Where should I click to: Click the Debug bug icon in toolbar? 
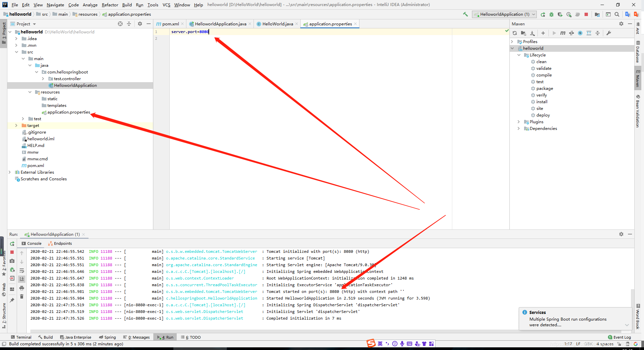click(x=551, y=14)
